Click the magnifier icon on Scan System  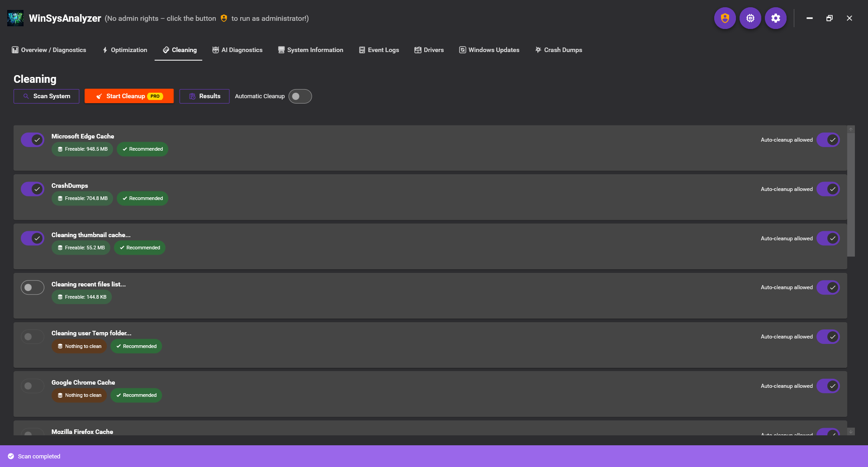26,96
